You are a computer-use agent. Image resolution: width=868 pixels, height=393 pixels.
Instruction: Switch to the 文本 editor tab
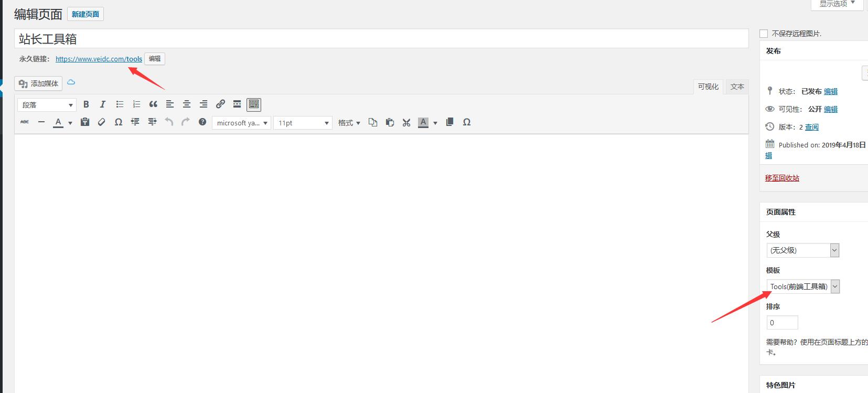tap(737, 87)
